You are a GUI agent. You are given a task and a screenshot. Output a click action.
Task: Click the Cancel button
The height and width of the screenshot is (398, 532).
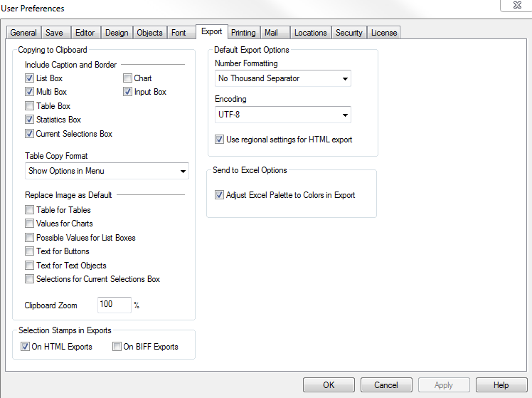pos(386,385)
